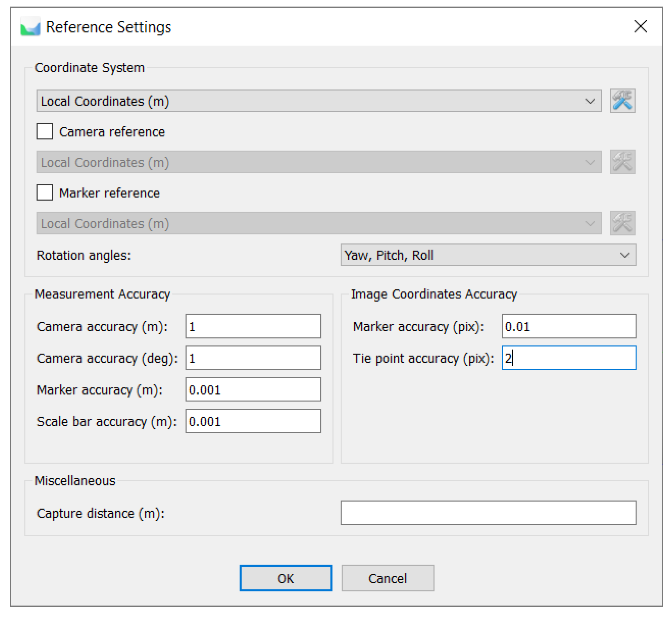
Task: Click the marker reference coordinate settings icon
Action: pyautogui.click(x=622, y=223)
